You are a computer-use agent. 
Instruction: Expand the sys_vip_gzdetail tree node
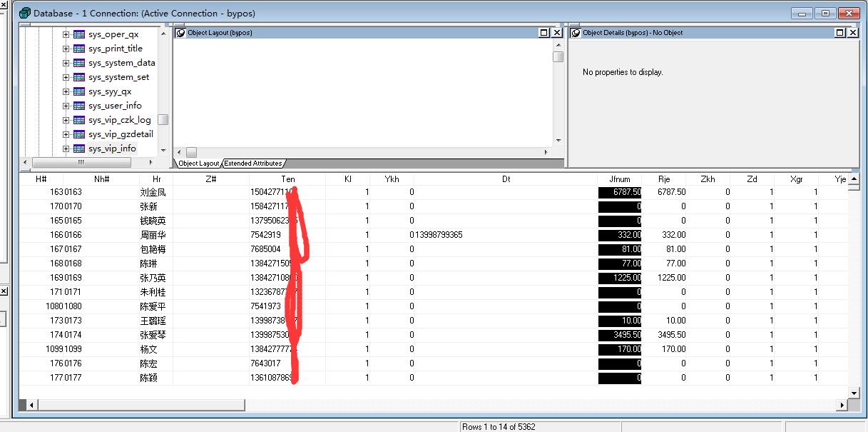[66, 134]
